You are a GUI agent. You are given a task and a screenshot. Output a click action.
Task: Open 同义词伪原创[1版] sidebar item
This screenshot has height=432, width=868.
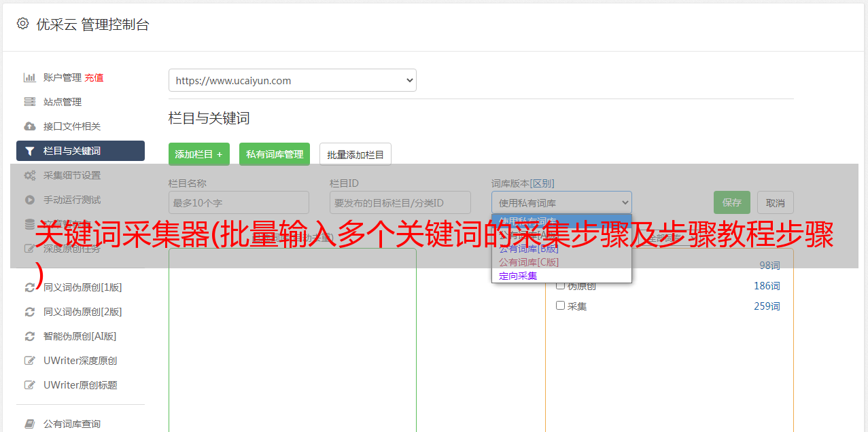(x=83, y=287)
